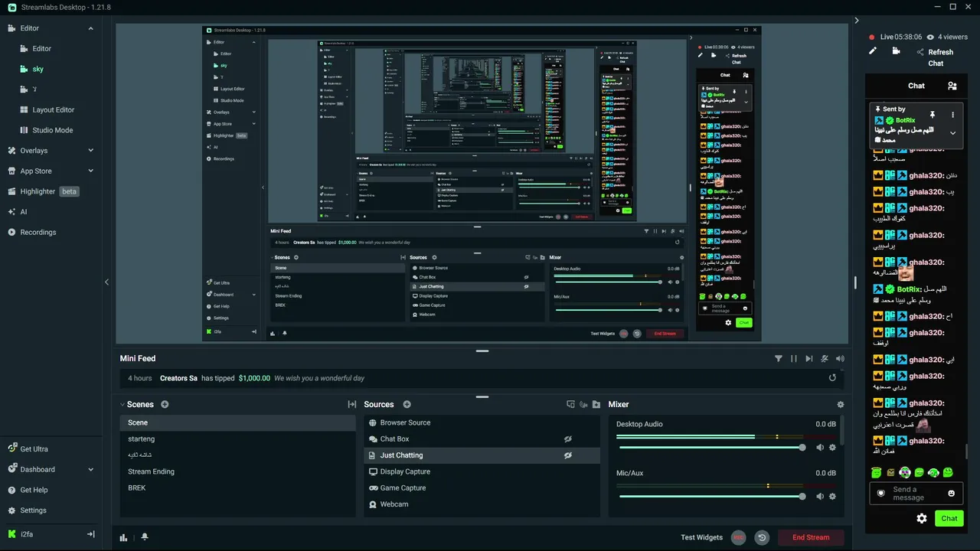Filter the Mini Feed events
Screen dimensions: 980x551
(779, 358)
